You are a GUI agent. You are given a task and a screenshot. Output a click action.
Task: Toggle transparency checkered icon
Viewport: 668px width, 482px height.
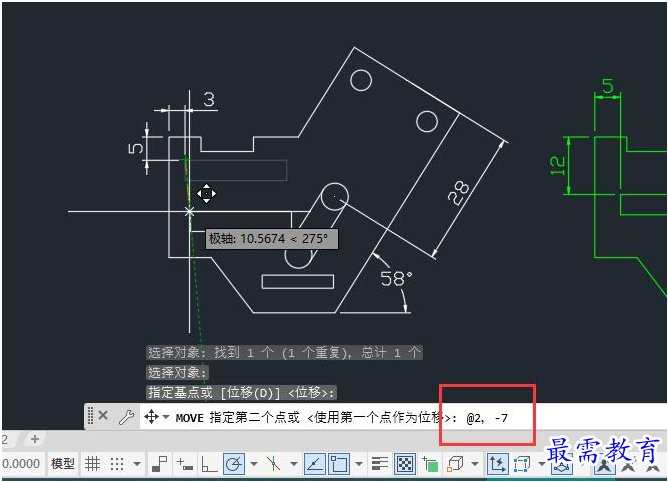click(x=405, y=464)
